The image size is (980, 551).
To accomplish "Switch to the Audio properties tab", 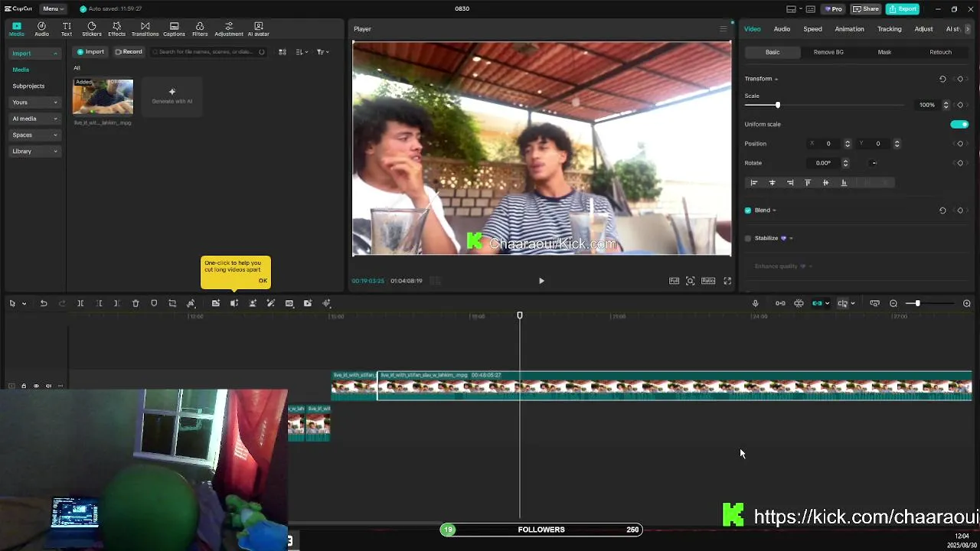I will coord(782,29).
